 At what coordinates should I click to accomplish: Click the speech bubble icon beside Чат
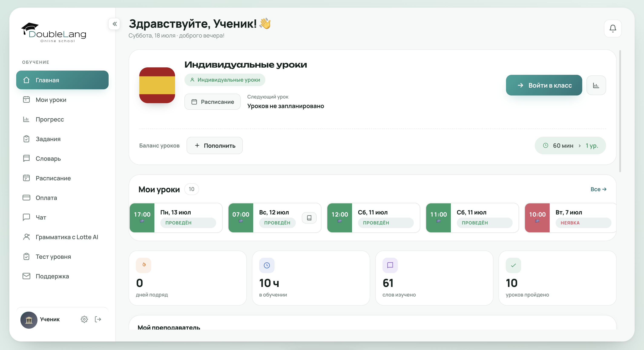tap(26, 217)
